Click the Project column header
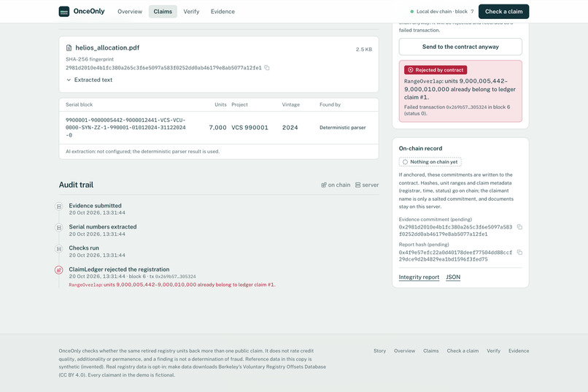This screenshot has width=588, height=392. pyautogui.click(x=239, y=104)
